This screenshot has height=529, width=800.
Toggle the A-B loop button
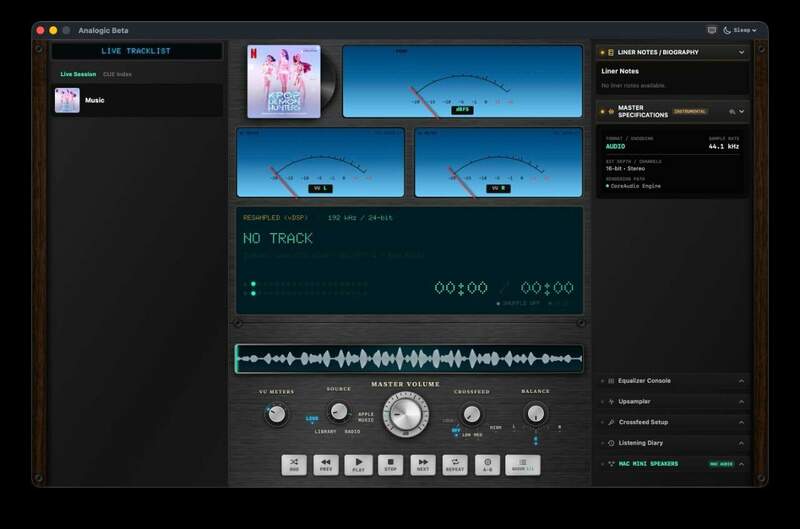(x=487, y=465)
